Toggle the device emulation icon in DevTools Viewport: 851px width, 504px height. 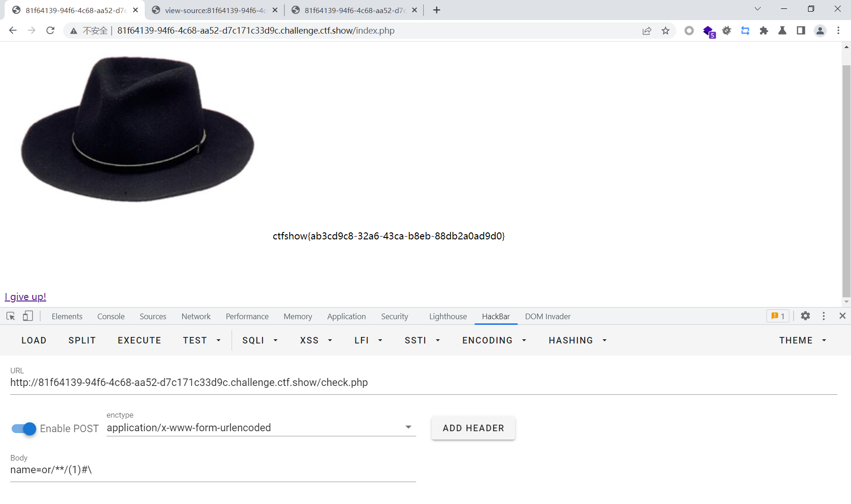28,316
